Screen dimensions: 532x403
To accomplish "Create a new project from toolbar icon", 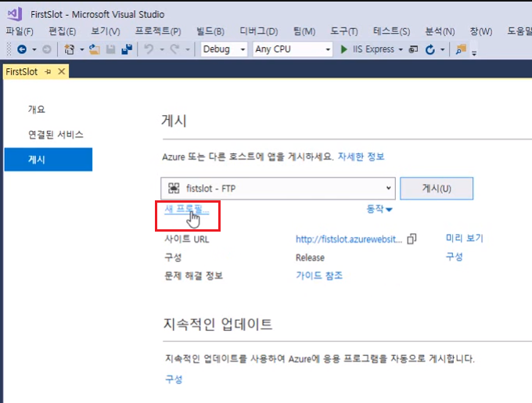I will pyautogui.click(x=69, y=49).
